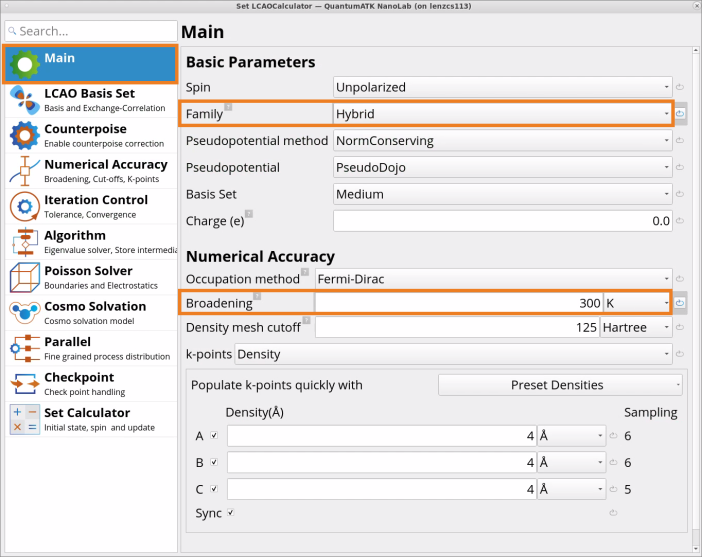Click the Charge (e) input field
The image size is (702, 557).
pos(502,221)
